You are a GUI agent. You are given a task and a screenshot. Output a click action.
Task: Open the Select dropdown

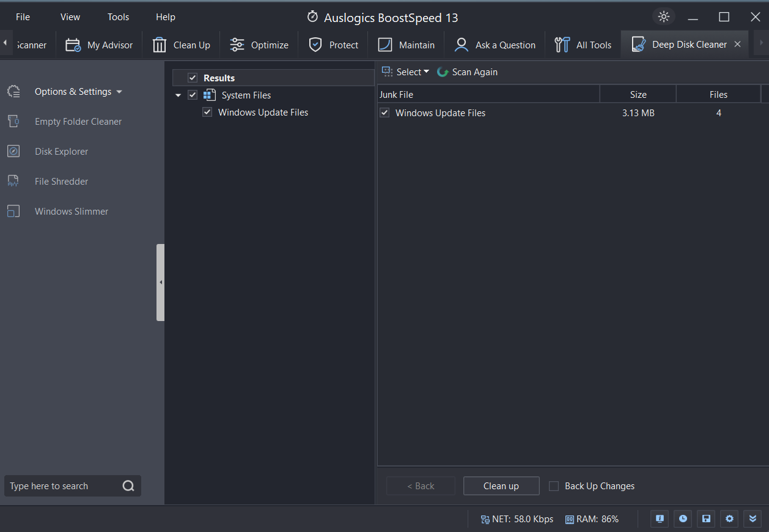[x=405, y=72]
